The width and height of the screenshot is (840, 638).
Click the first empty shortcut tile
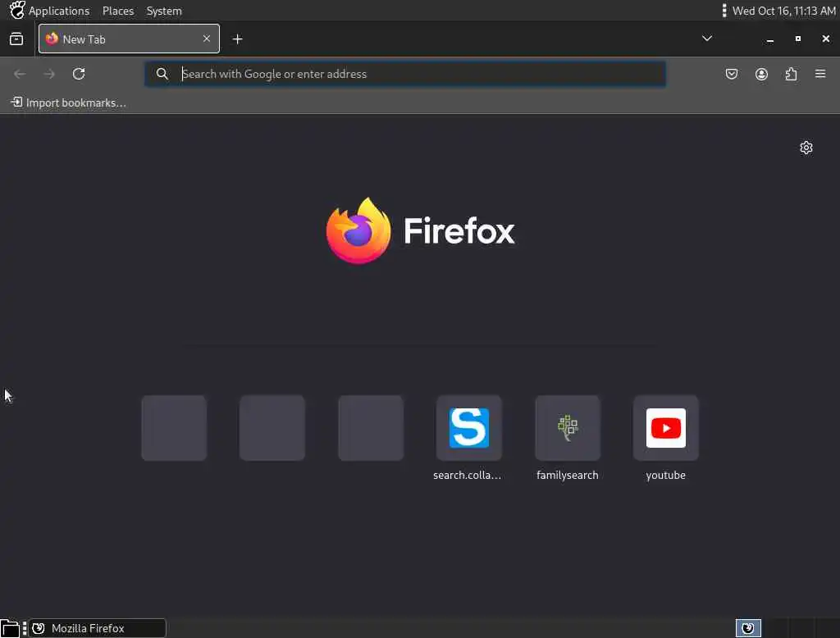(x=174, y=428)
